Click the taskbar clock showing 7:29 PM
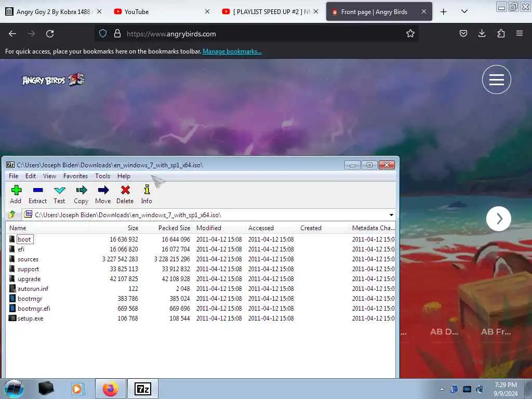This screenshot has height=399, width=532. [506, 389]
